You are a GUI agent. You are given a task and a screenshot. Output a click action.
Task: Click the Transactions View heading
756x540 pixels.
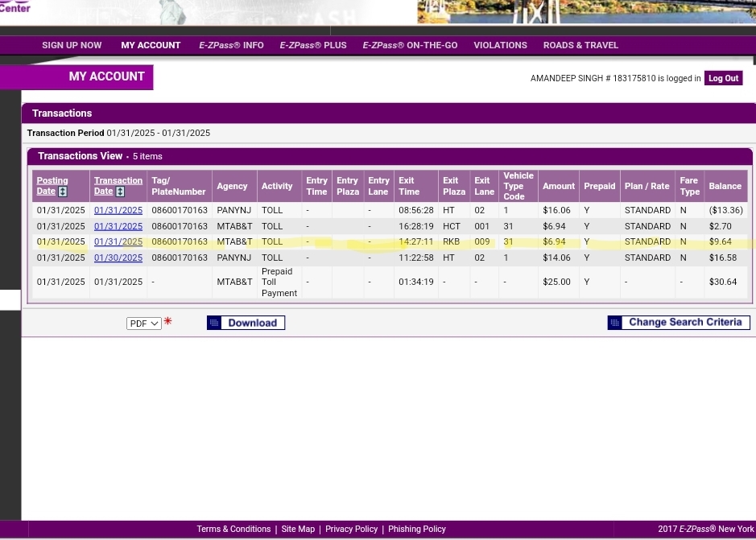click(x=80, y=156)
